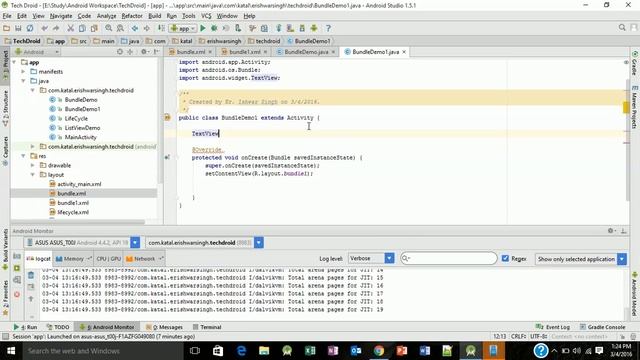Image resolution: width=640 pixels, height=360 pixels.
Task: Click the Copy toolbar icon
Action: (82, 28)
